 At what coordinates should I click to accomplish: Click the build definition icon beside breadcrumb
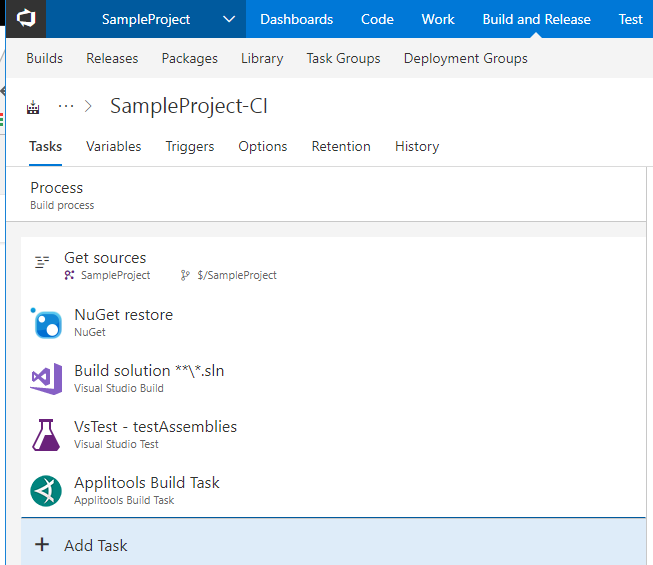[33, 107]
